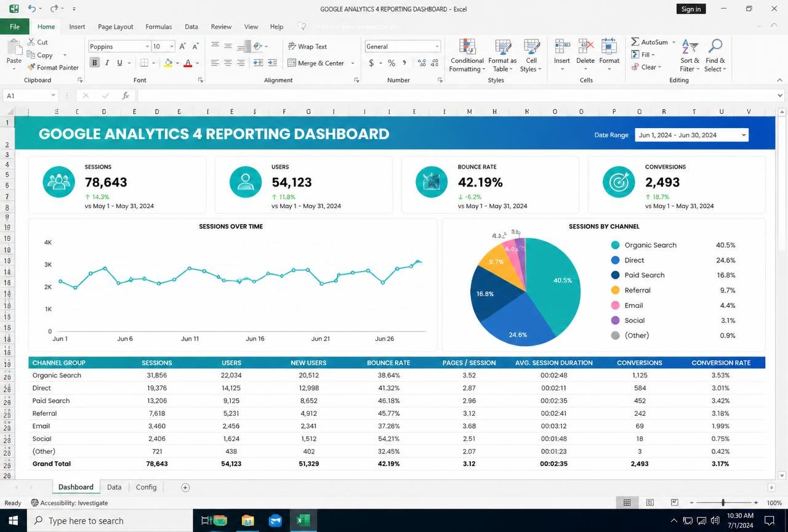
Task: Click the Windows Start button
Action: pyautogui.click(x=13, y=520)
